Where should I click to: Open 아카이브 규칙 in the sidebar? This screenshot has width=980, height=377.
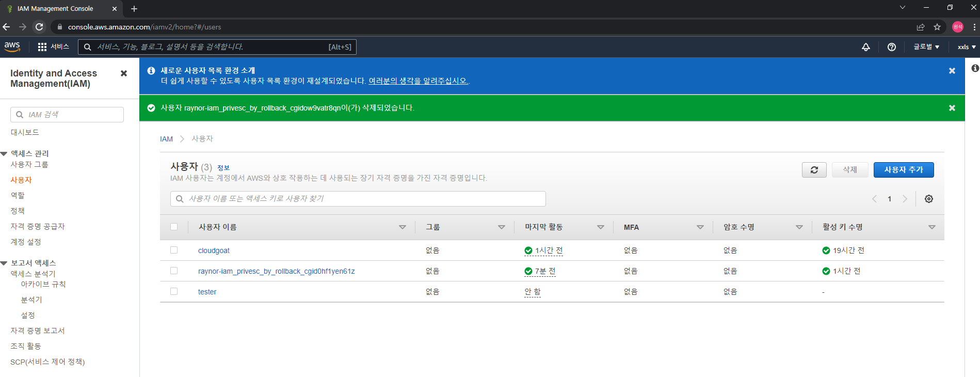(x=43, y=284)
